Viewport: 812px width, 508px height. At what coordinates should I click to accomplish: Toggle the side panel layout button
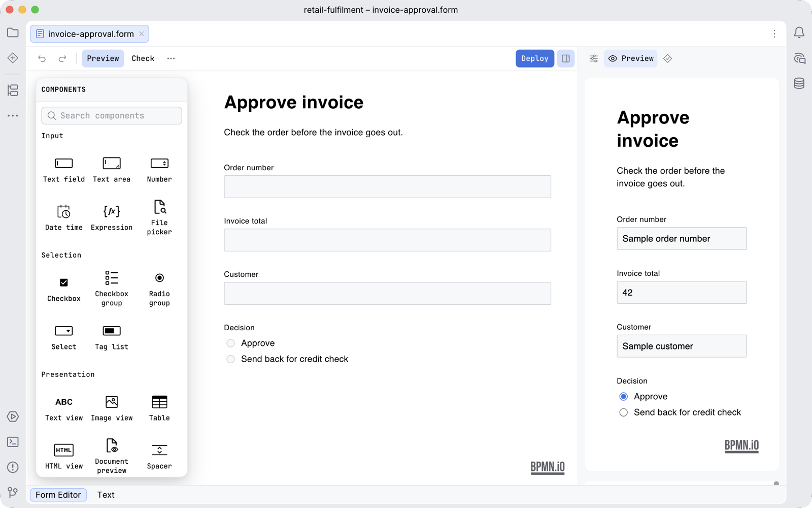(x=566, y=58)
